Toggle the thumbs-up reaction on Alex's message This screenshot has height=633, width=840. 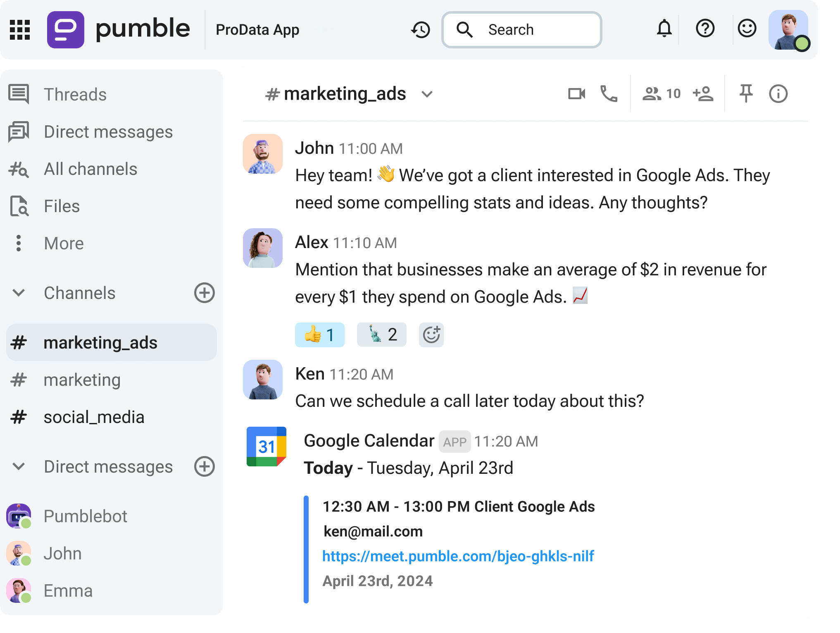319,334
